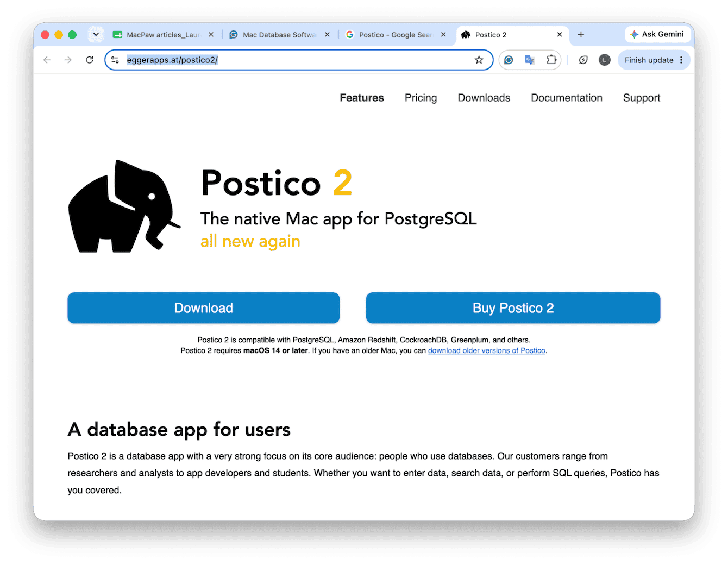Open the Google Translate extension icon

530,60
